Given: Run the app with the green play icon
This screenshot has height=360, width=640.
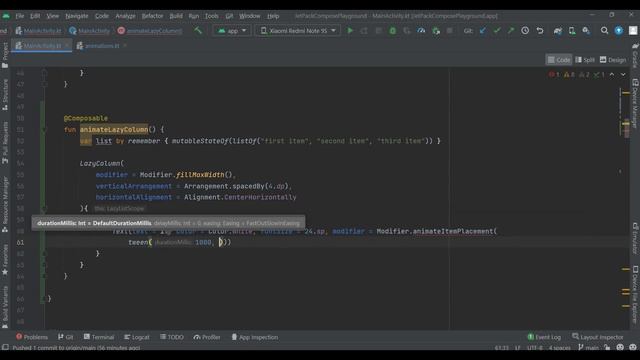Looking at the screenshot, I should click(350, 31).
